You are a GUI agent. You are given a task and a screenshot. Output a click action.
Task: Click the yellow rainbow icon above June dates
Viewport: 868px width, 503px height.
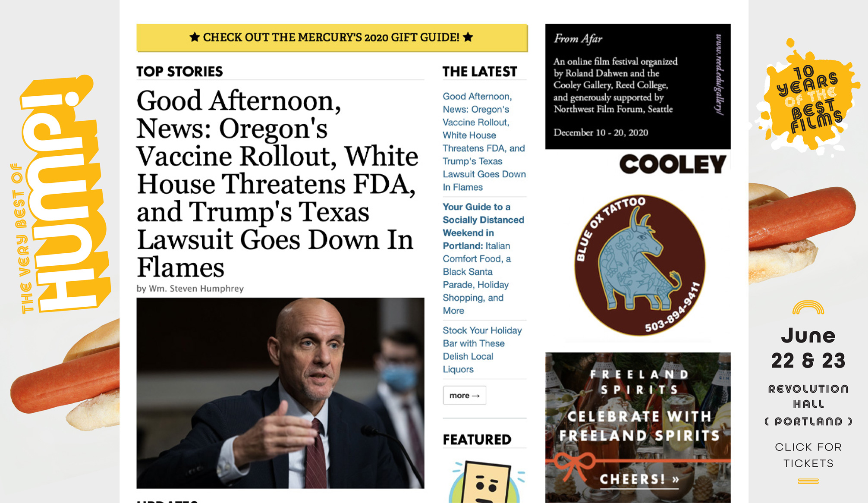pyautogui.click(x=808, y=307)
